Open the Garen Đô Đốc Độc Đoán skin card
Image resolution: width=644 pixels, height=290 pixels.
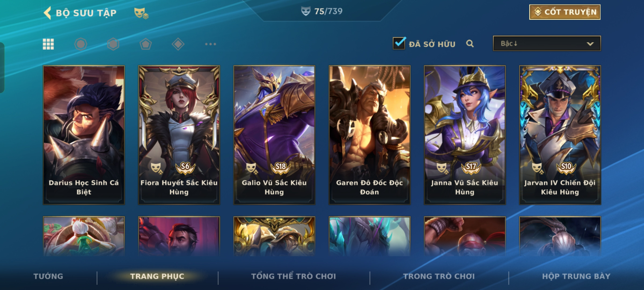[369, 135]
